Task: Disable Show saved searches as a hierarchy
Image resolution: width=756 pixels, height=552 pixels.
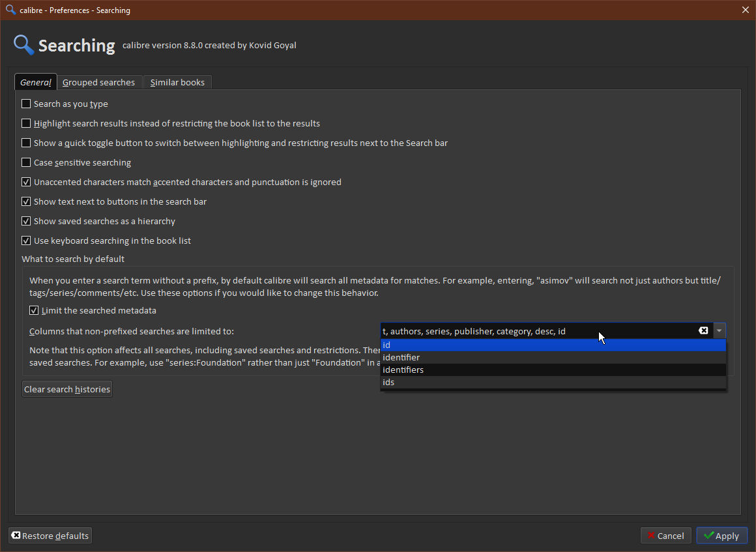Action: pyautogui.click(x=26, y=221)
